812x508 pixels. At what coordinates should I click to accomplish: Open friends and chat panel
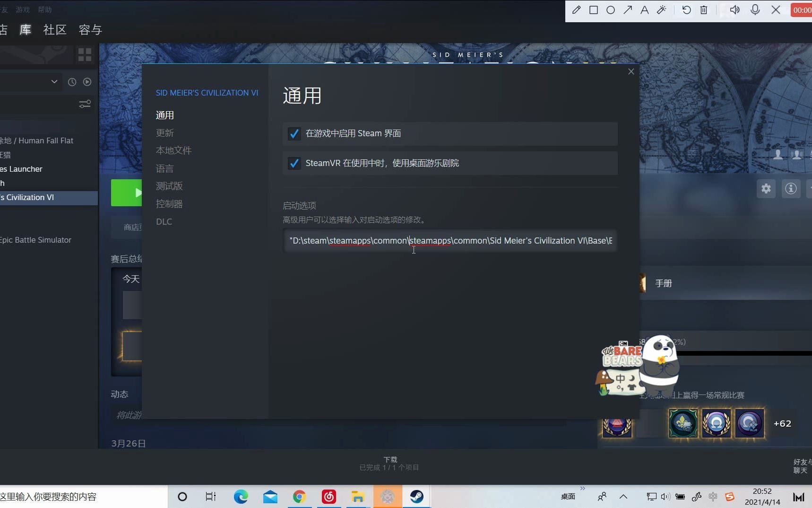tap(802, 466)
